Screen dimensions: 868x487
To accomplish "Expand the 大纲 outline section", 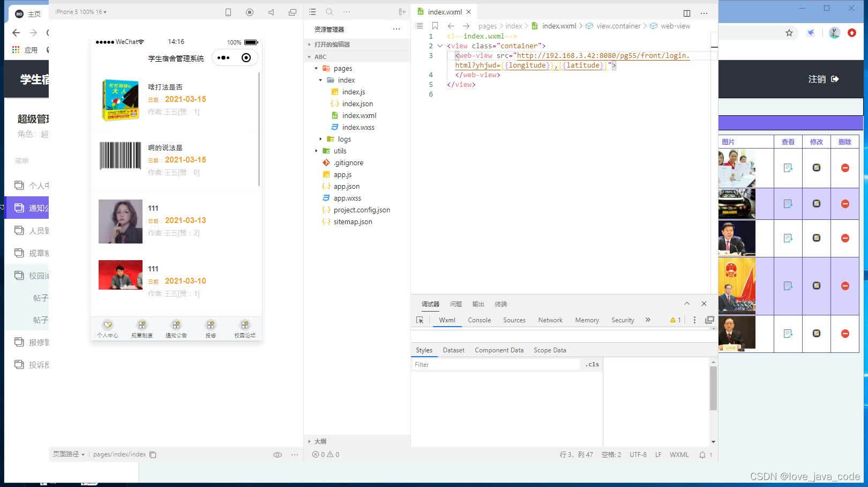I will click(357, 441).
